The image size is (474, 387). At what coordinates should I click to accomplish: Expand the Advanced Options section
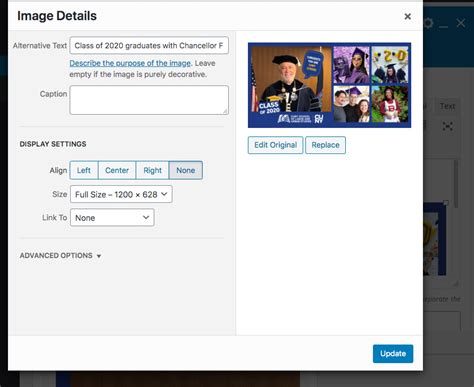61,256
